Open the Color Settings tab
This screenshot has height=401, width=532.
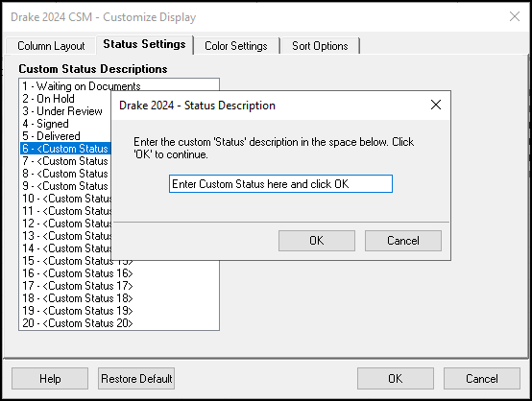(x=236, y=46)
